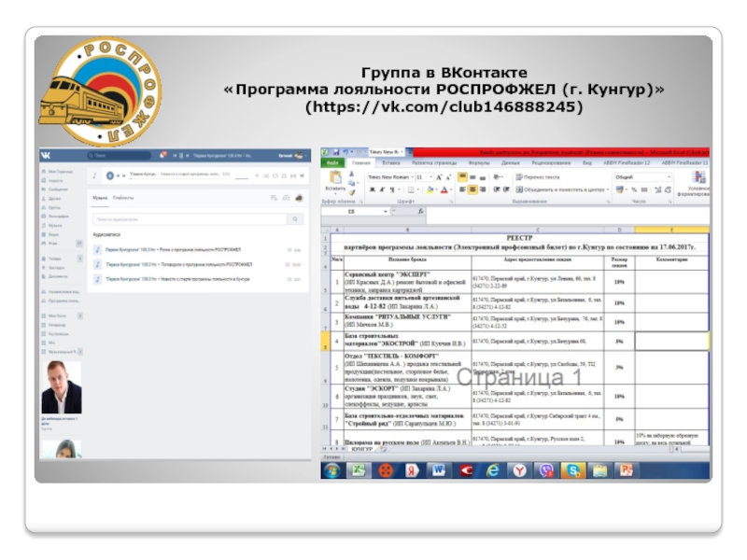Switch to the Вставка ribbon tab

(x=390, y=162)
